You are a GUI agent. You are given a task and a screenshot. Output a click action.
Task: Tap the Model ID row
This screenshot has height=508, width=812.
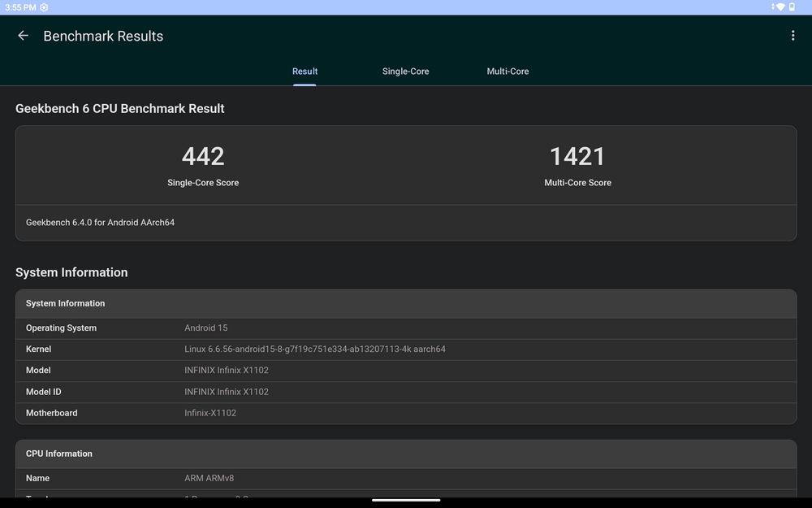point(406,392)
